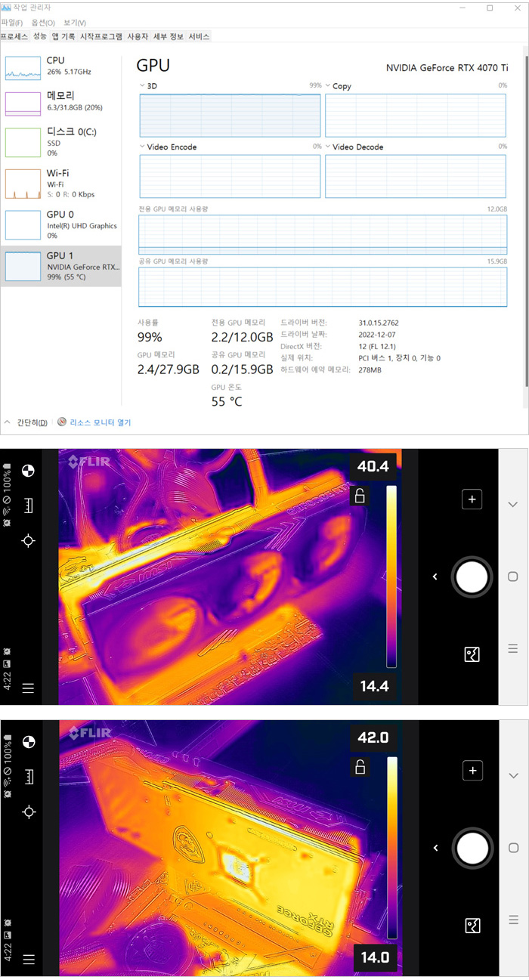The height and width of the screenshot is (980, 529).
Task: Switch to the 시작프로그램 tab
Action: (101, 36)
